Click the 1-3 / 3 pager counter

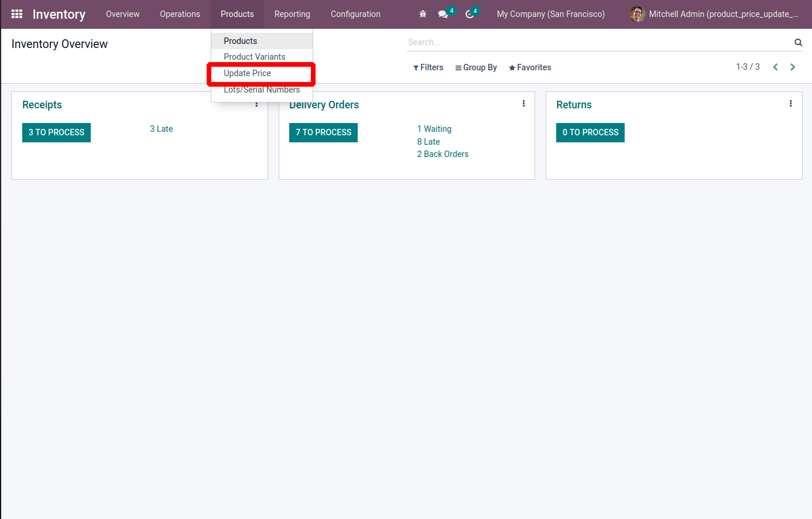(748, 67)
